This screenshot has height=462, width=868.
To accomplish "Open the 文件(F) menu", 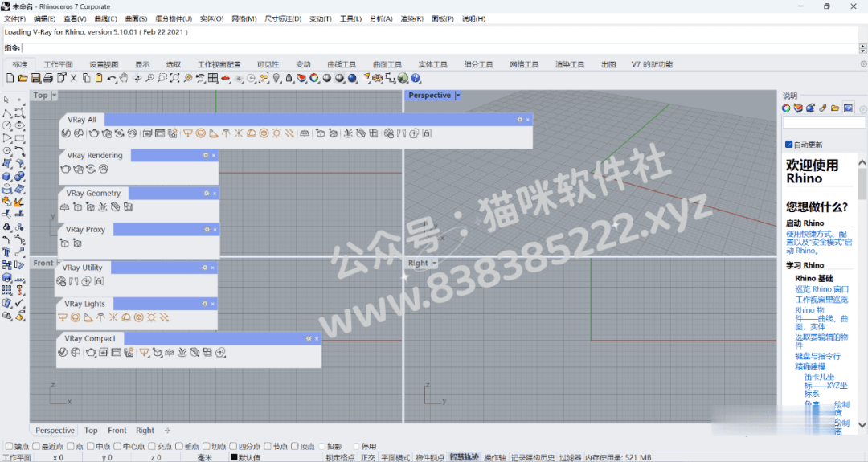I will click(x=15, y=18).
